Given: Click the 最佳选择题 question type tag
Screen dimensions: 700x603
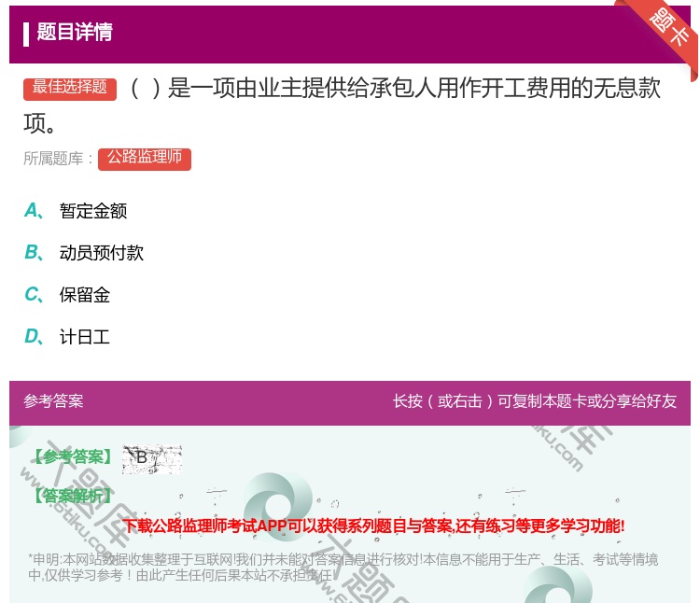Looking at the screenshot, I should pos(70,89).
